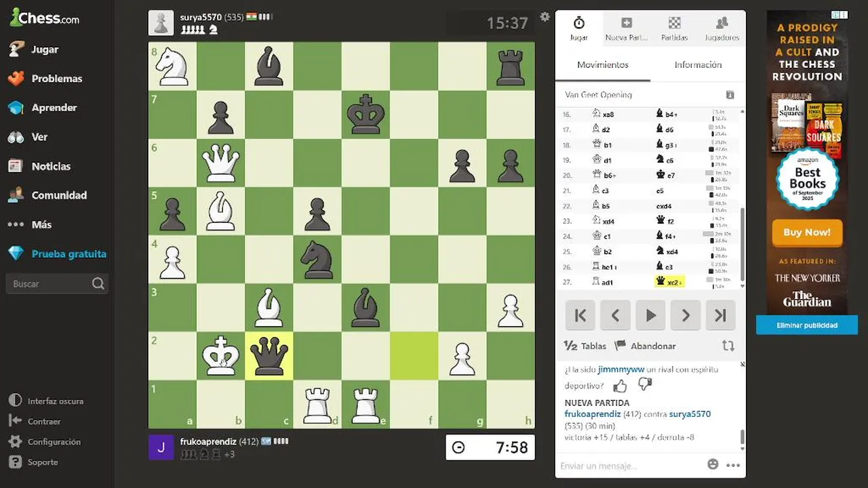This screenshot has width=868, height=488.
Task: Click the white knight on a8
Action: [172, 66]
